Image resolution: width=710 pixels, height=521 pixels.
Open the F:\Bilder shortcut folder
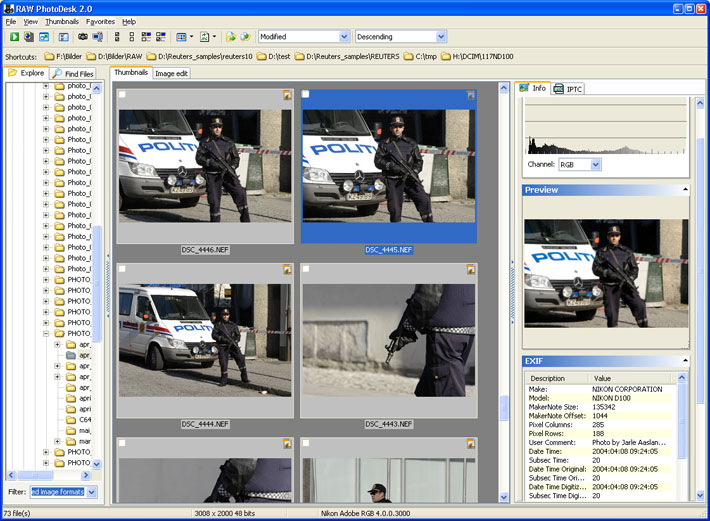[63, 57]
